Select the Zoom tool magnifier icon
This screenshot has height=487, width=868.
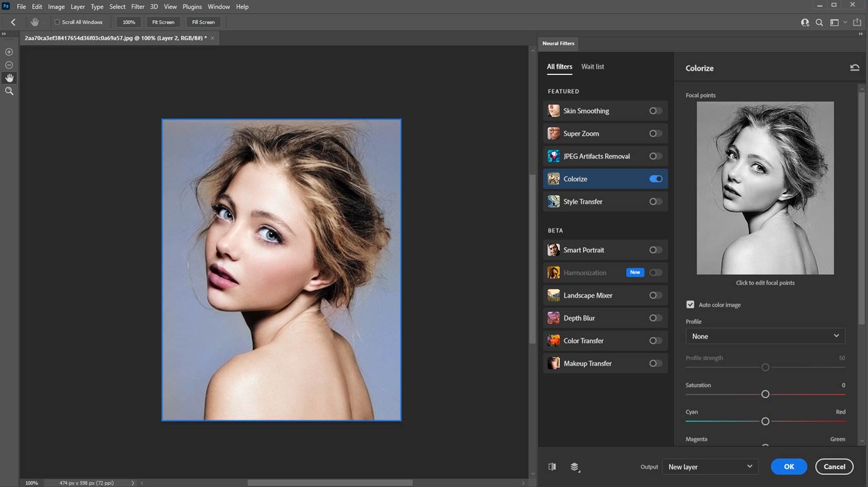click(9, 91)
